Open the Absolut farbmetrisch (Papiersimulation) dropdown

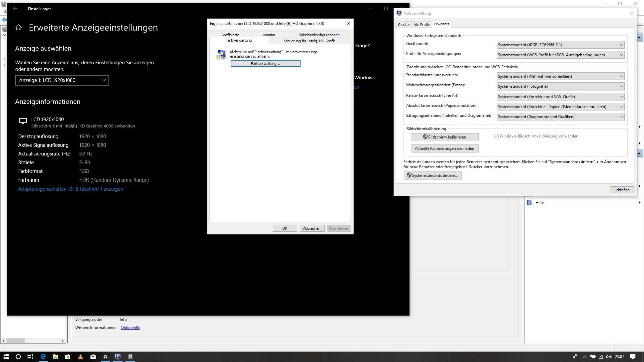[560, 107]
